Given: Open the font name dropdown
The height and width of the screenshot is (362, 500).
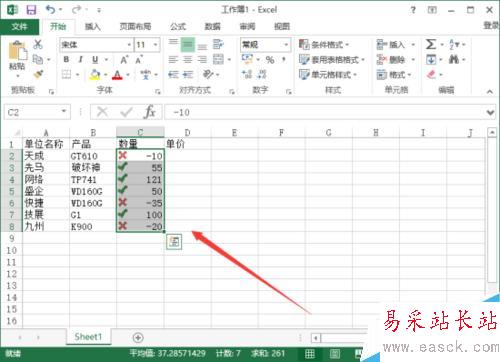Looking at the screenshot, I should pos(129,45).
